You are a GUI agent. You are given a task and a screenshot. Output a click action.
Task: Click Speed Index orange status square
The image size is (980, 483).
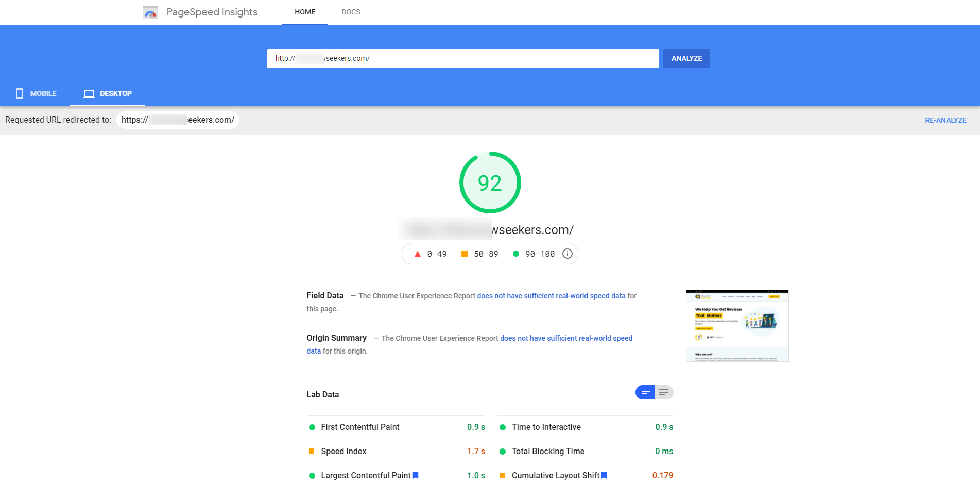click(x=312, y=452)
